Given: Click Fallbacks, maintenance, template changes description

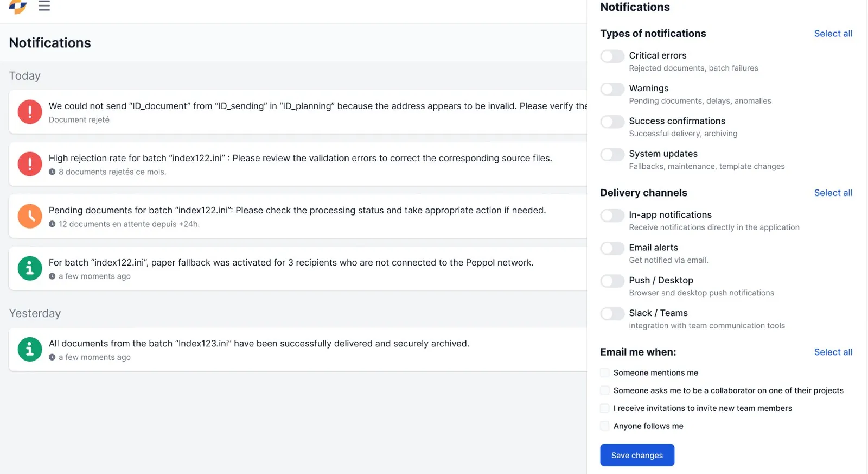Looking at the screenshot, I should 706,166.
